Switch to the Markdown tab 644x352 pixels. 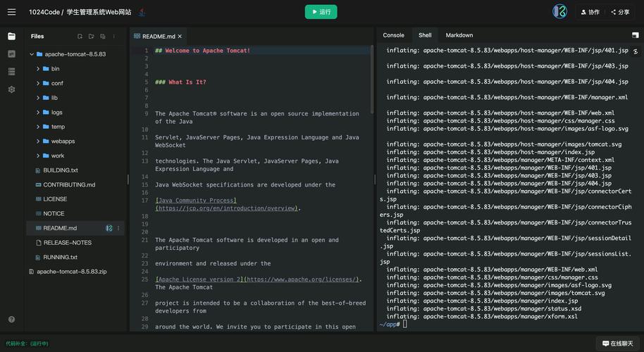(459, 35)
